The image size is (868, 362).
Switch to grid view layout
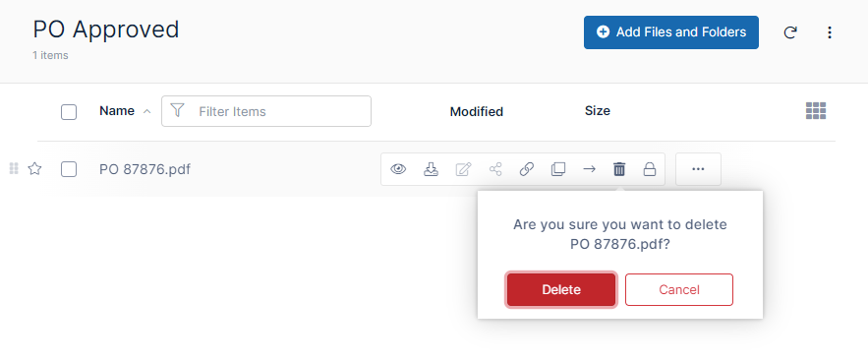pos(816,111)
